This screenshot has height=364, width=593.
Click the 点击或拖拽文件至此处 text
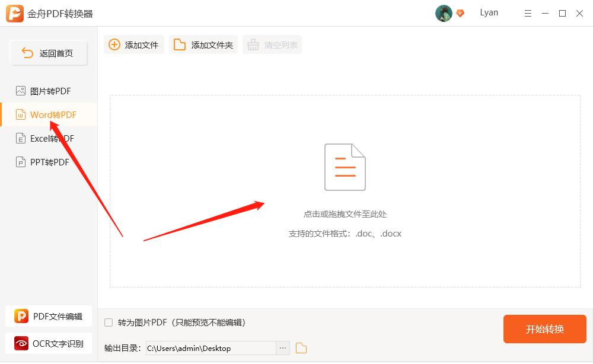pos(345,215)
